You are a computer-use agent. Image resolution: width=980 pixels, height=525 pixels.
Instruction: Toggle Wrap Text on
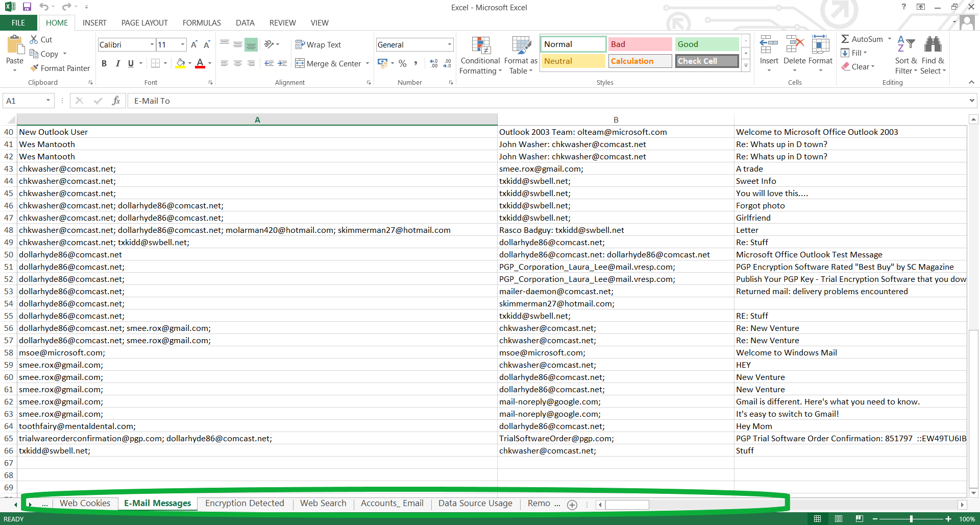[318, 45]
